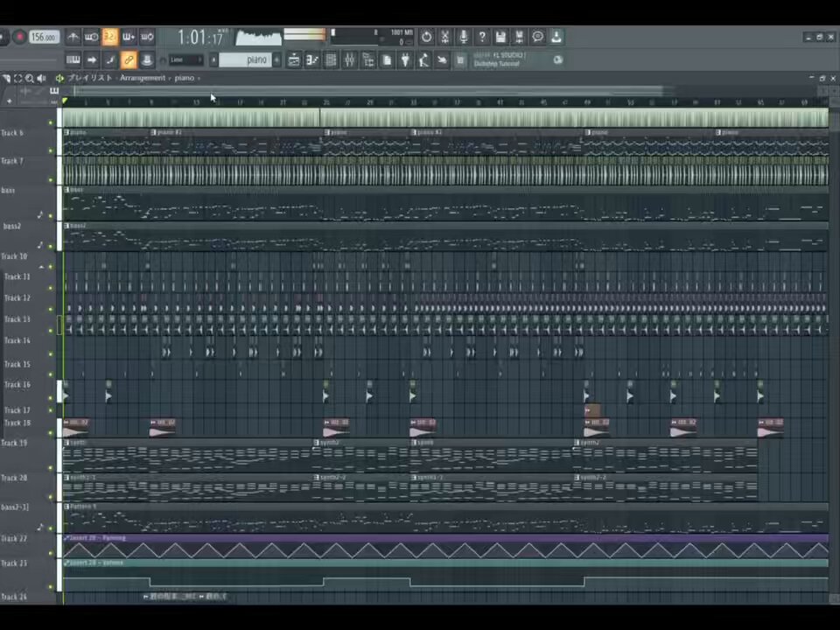This screenshot has height=630, width=840.
Task: Open the mixer faders icon
Action: click(x=349, y=60)
